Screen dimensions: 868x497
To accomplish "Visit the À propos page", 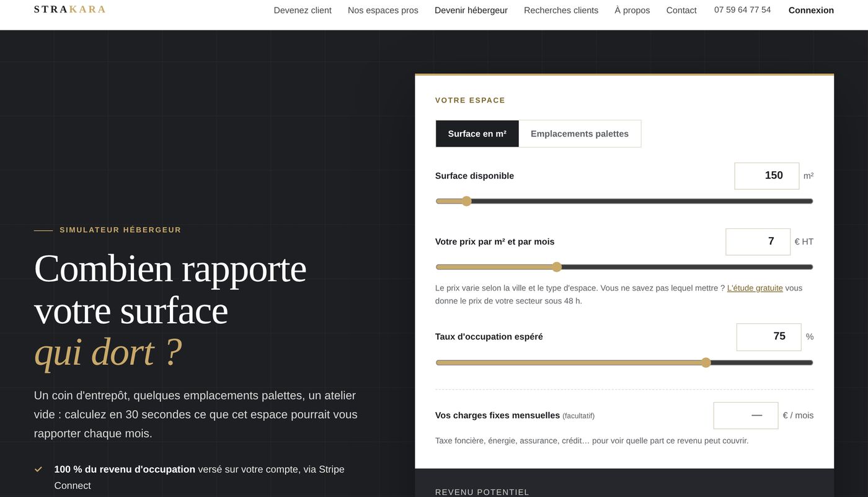I will point(632,10).
